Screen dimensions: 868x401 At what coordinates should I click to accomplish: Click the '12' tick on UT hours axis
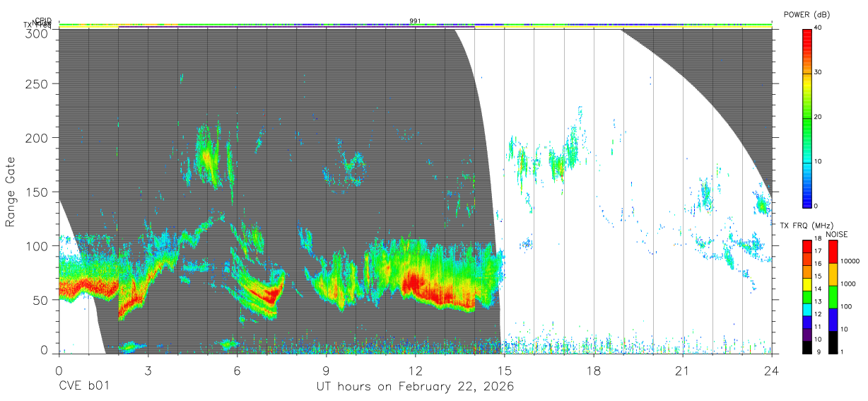(416, 370)
